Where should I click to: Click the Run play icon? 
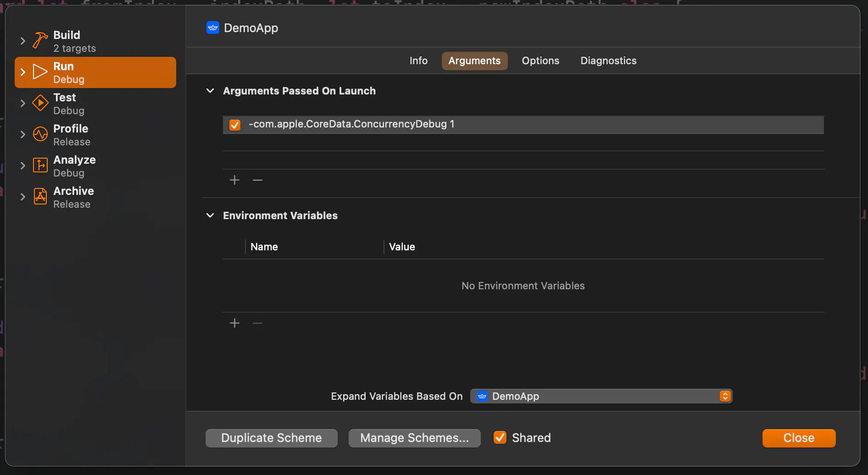click(40, 72)
